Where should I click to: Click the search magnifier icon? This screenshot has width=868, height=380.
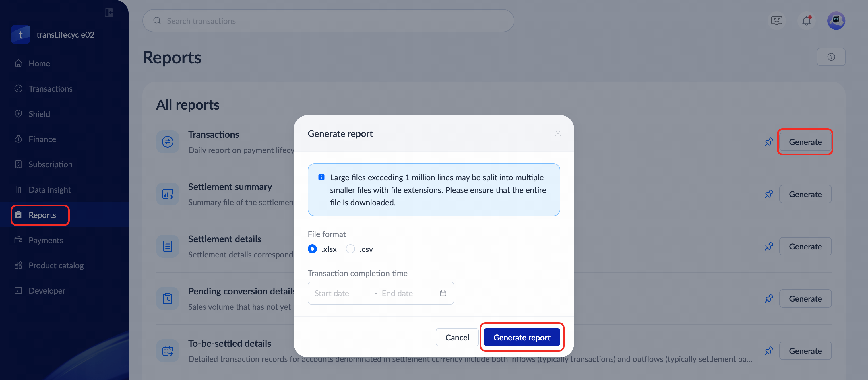(x=157, y=21)
